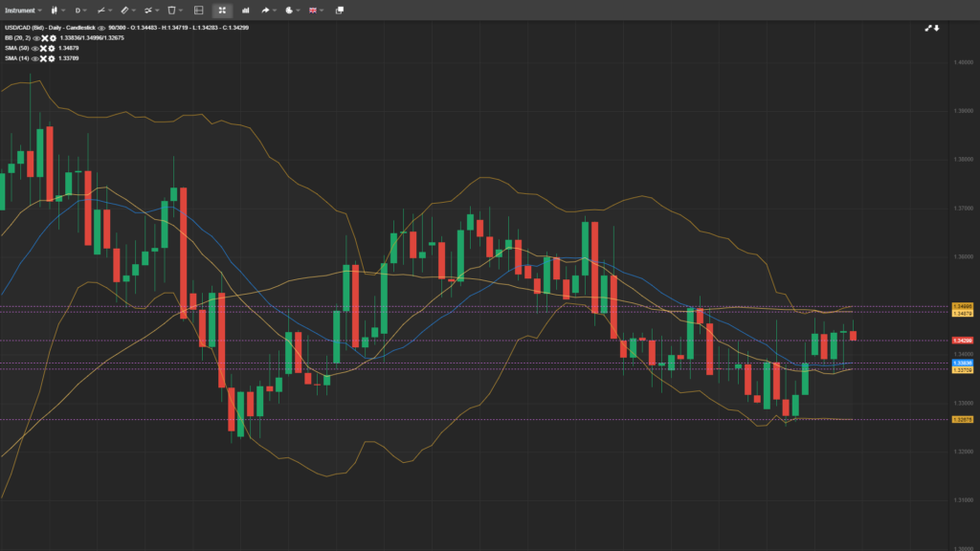
Task: Click the red current price label on axis
Action: (x=962, y=341)
